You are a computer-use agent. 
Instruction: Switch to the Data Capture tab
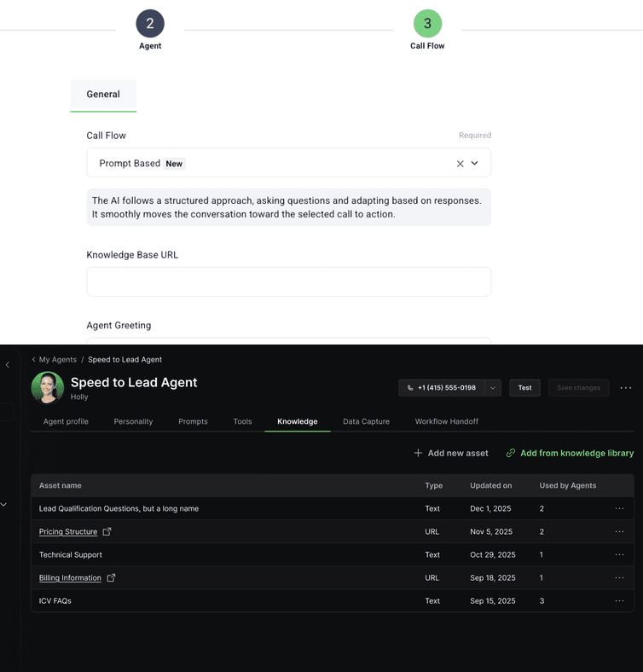(366, 422)
